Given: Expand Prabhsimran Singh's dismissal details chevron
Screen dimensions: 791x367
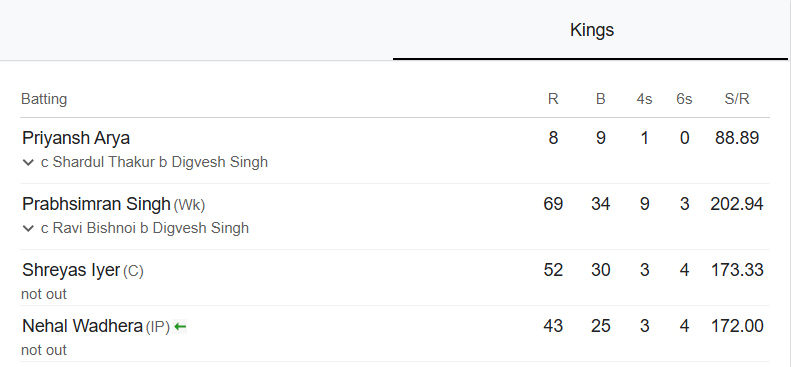Looking at the screenshot, I should click(28, 228).
